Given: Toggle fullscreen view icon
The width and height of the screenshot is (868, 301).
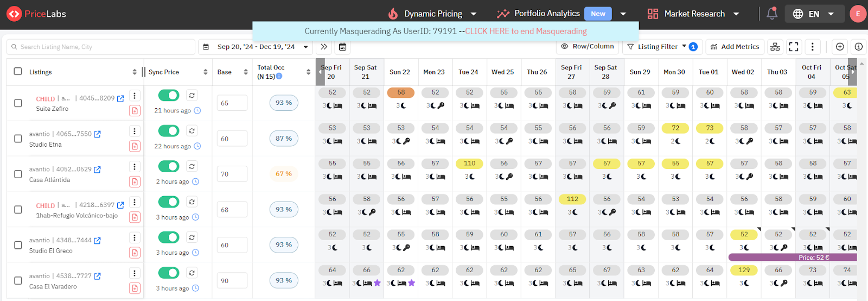Looking at the screenshot, I should click(794, 47).
